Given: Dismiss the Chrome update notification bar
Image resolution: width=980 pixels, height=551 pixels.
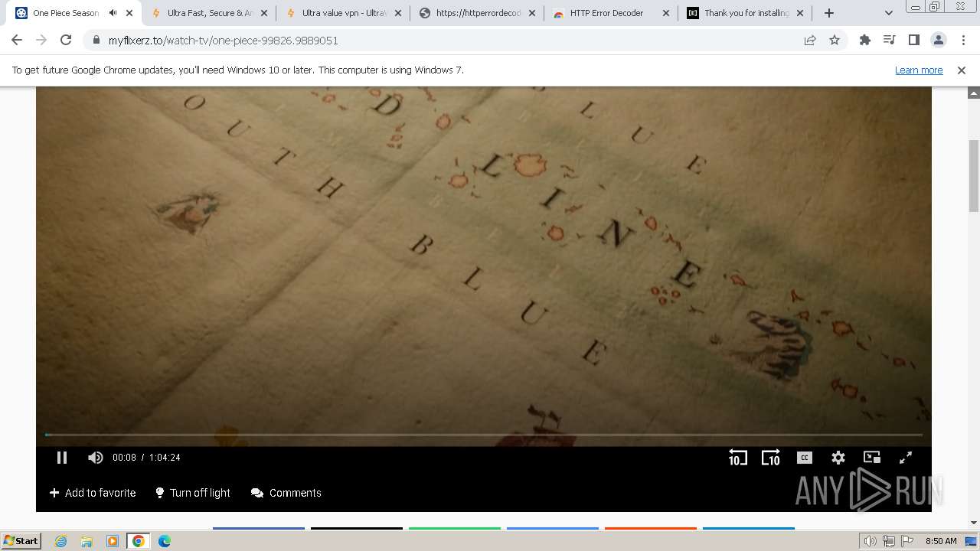Looking at the screenshot, I should pyautogui.click(x=962, y=70).
